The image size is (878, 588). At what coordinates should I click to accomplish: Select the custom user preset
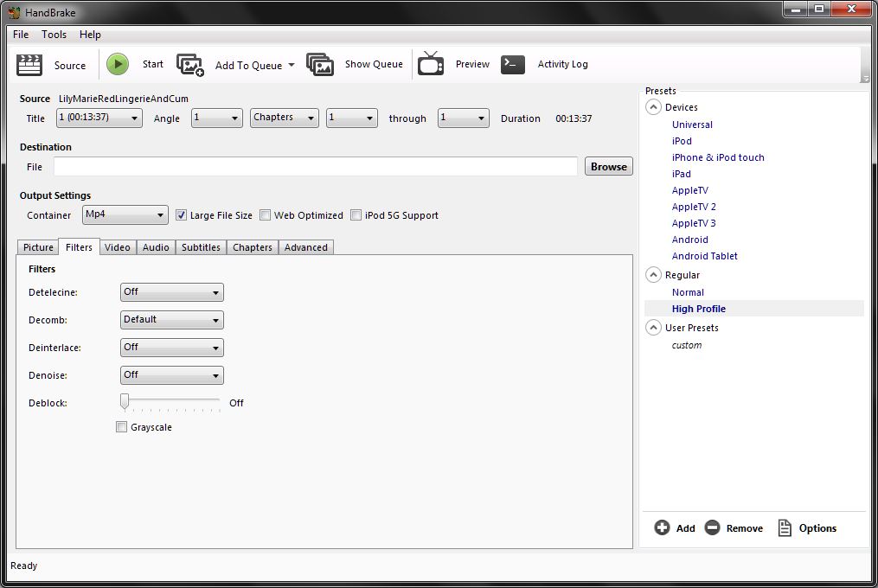[x=687, y=345]
